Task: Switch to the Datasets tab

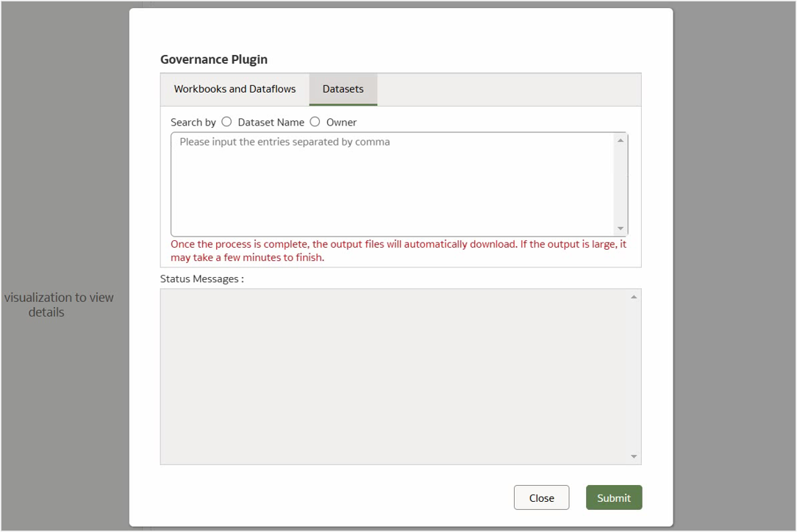Action: tap(343, 89)
